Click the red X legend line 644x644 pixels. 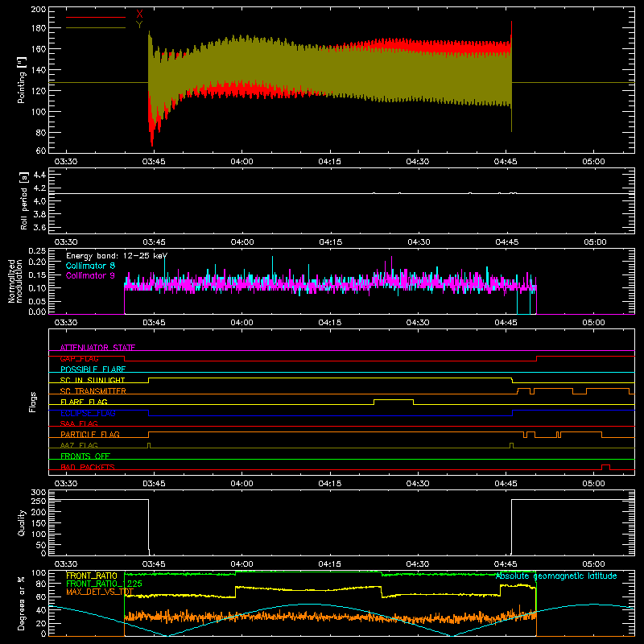coord(96,17)
